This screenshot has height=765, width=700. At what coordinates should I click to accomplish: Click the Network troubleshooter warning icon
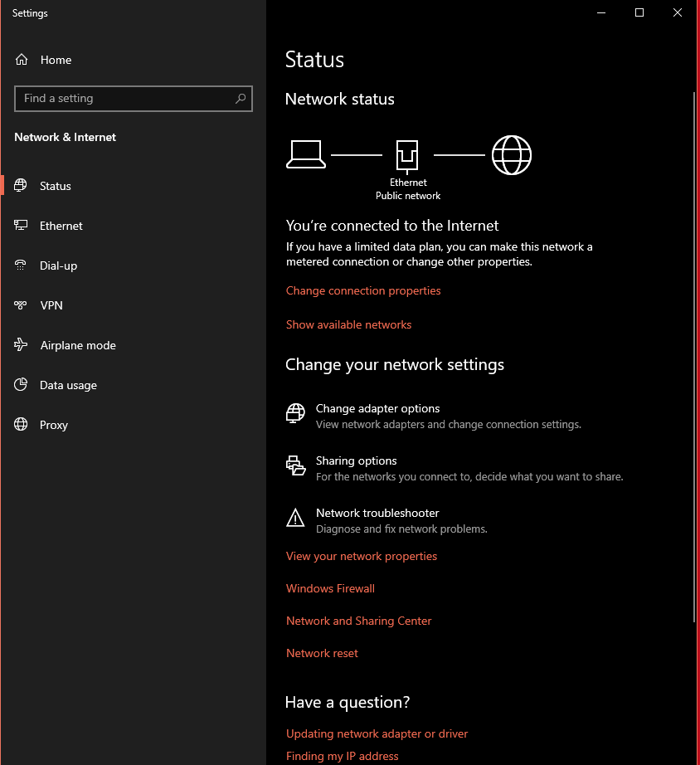point(295,518)
